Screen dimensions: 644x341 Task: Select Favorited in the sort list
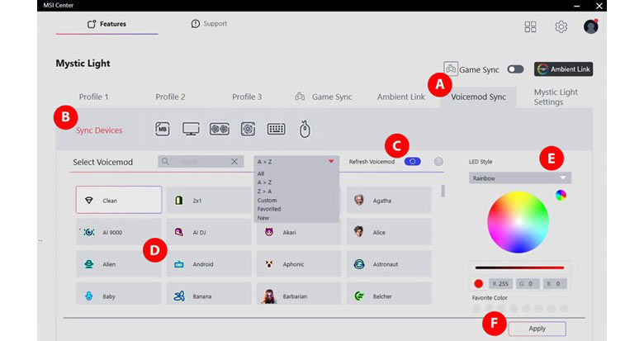(x=269, y=209)
